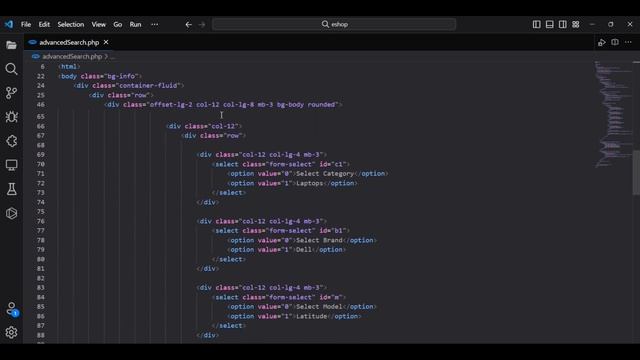Open the Testing flask icon
The image size is (640, 360).
(11, 189)
